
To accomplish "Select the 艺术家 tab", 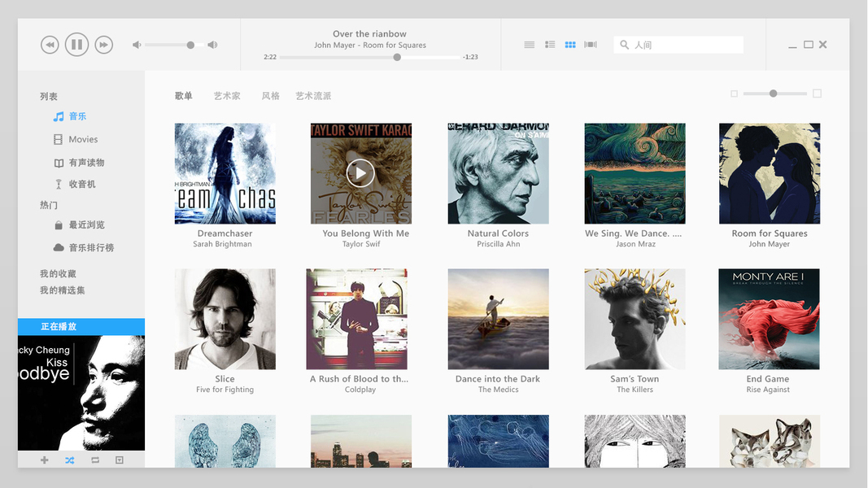I will coord(227,96).
